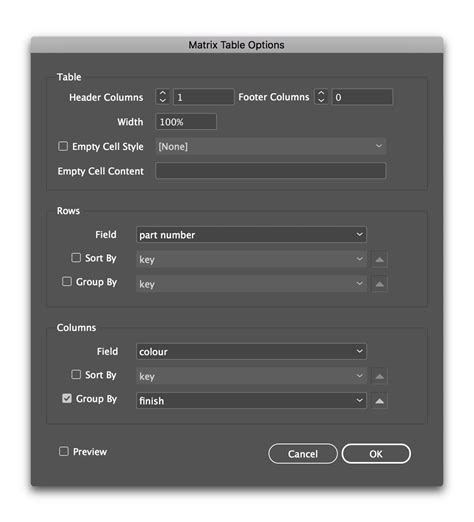The height and width of the screenshot is (522, 474).
Task: Click the Cancel button
Action: [303, 454]
